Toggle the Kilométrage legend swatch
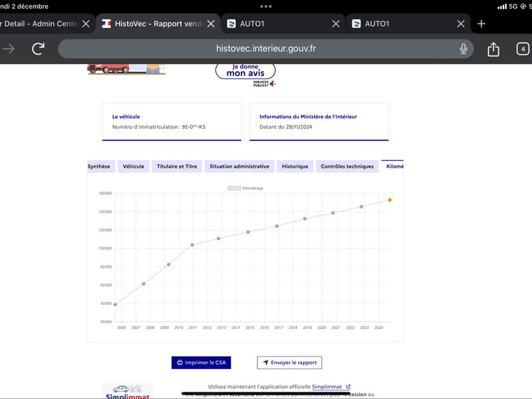The width and height of the screenshot is (532, 399). (x=234, y=188)
